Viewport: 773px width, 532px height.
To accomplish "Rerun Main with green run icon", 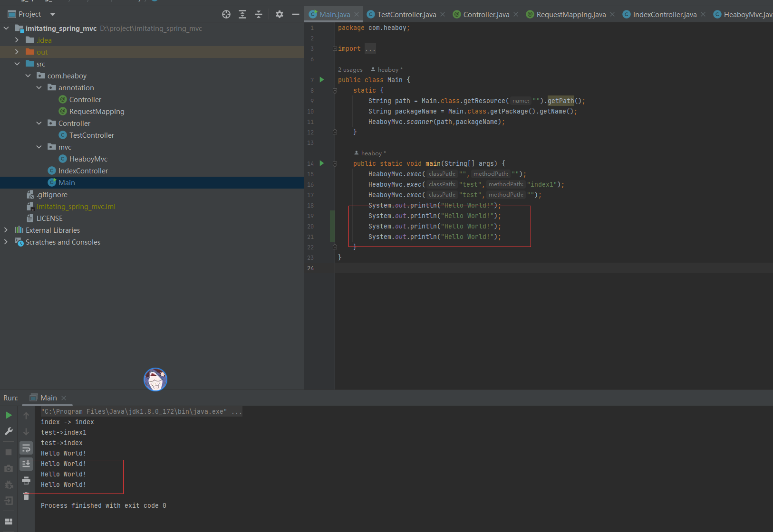I will tap(9, 415).
